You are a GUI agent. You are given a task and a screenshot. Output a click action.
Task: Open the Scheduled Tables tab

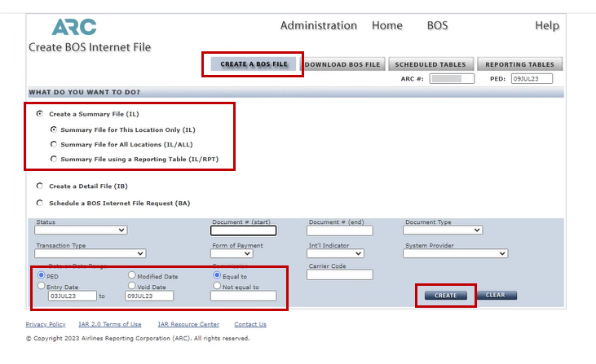[x=430, y=64]
